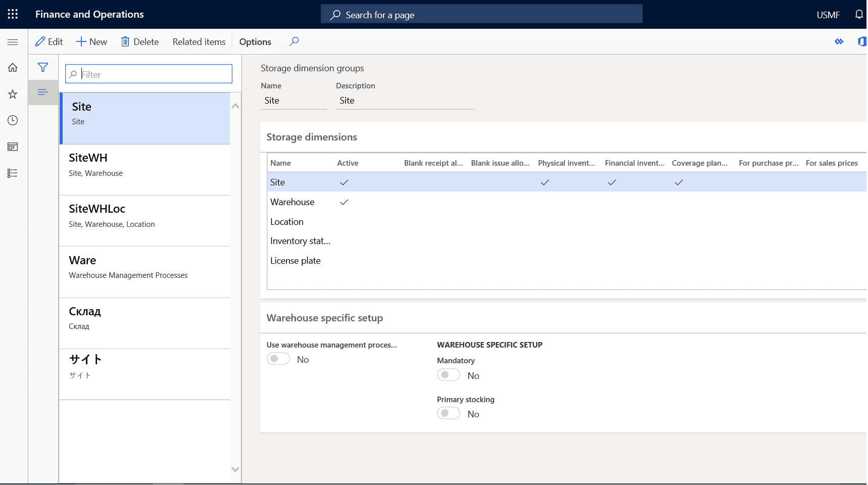868x485 pixels.
Task: Open in Microsoft Office icon
Action: (862, 41)
